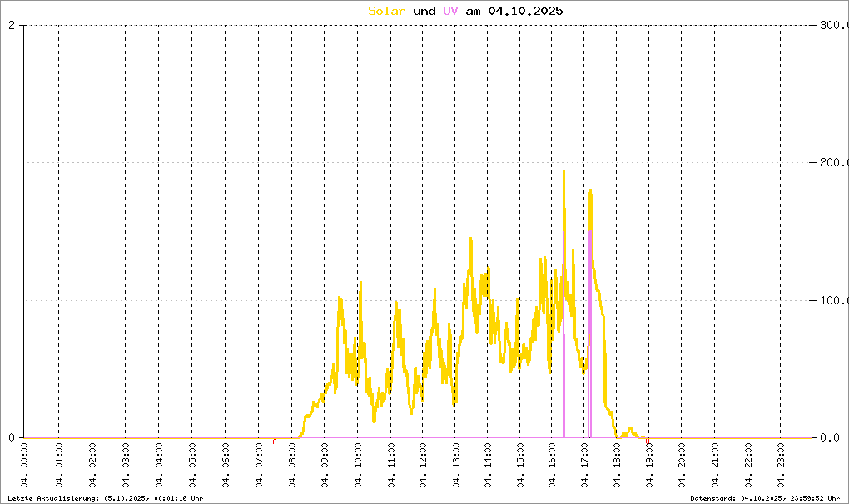The height and width of the screenshot is (504, 849).
Task: Click the 05:00 time axis label
Action: coord(192,465)
